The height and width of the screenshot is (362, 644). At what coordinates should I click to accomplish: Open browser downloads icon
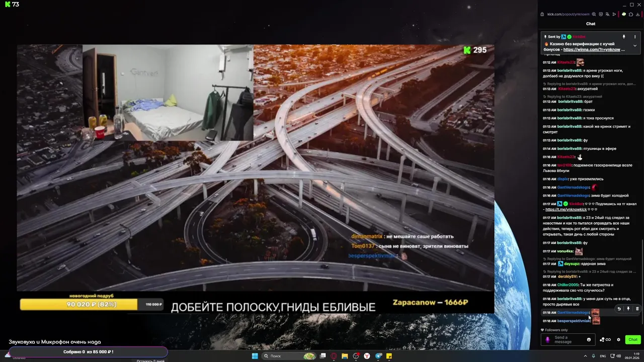pyautogui.click(x=637, y=14)
